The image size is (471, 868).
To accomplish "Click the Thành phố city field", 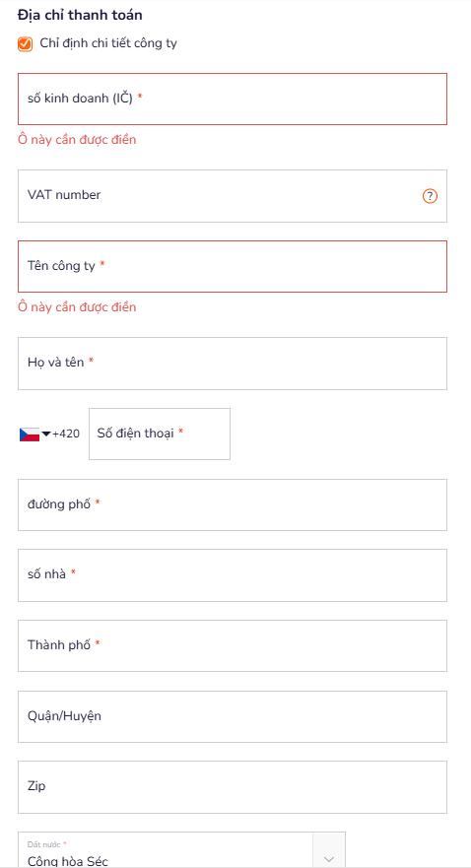I will 233,646.
